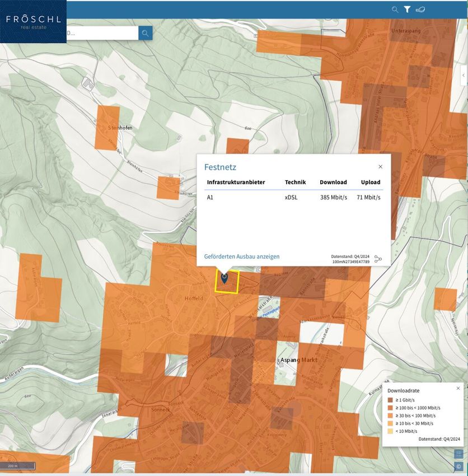468x476 pixels.
Task: Share the Festnetz popup via share icon
Action: 378,259
